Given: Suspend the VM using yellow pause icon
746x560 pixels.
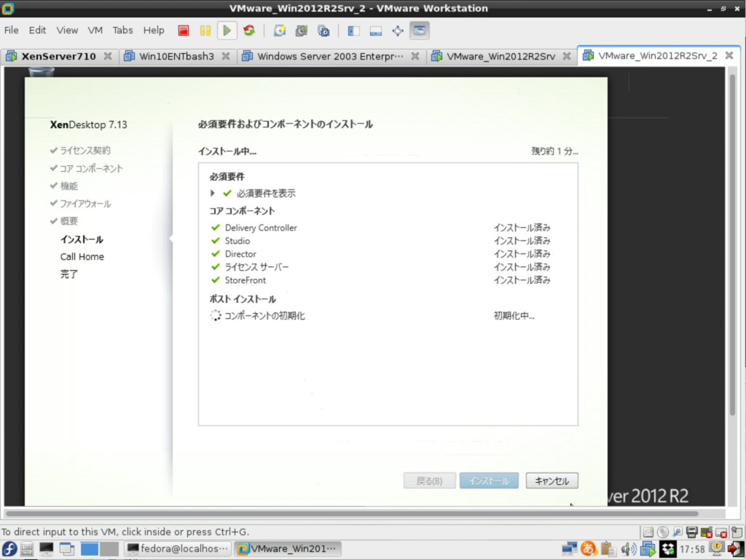Looking at the screenshot, I should coord(205,31).
